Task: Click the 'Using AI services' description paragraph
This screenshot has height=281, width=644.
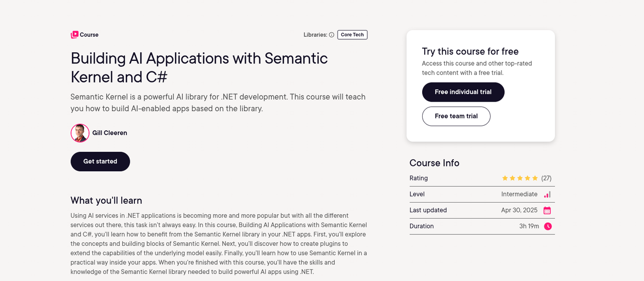Action: [x=219, y=244]
